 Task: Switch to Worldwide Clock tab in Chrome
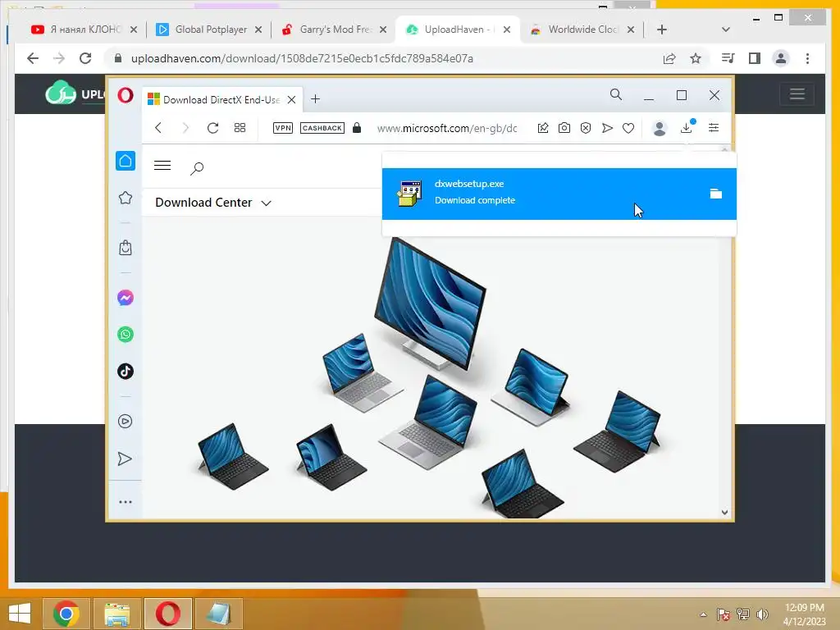(x=583, y=30)
